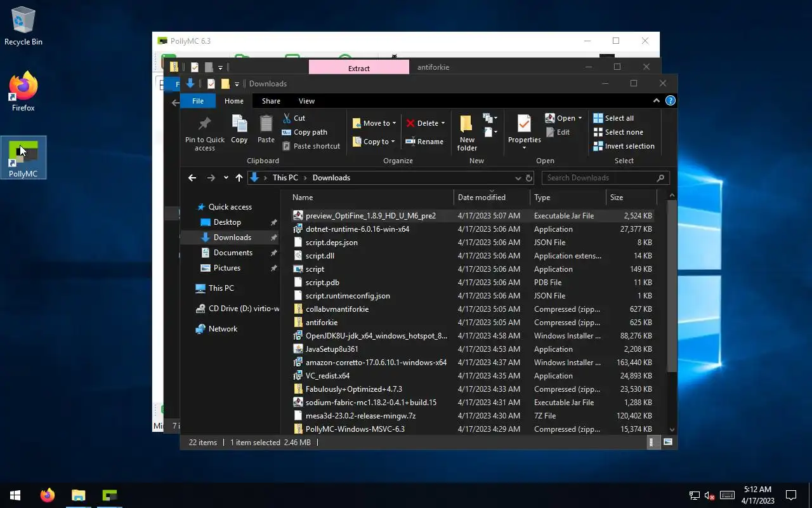Switch to large icons view in status bar

point(668,442)
